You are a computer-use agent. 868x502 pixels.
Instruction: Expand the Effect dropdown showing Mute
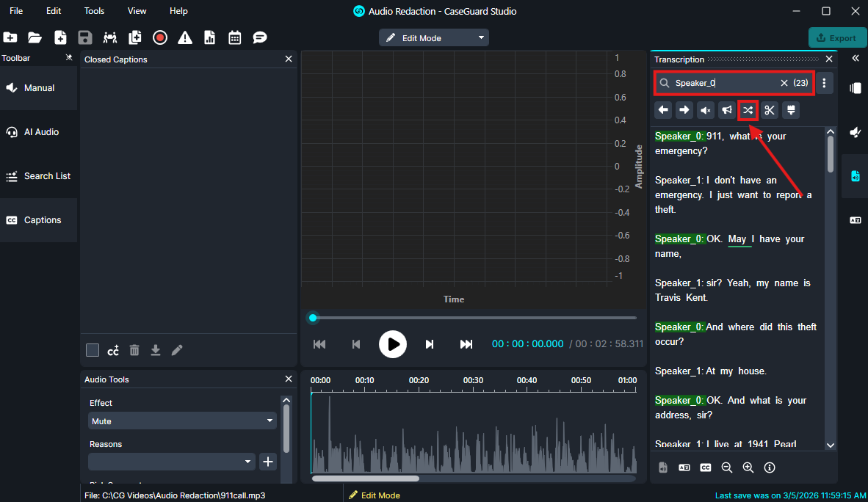pos(182,421)
